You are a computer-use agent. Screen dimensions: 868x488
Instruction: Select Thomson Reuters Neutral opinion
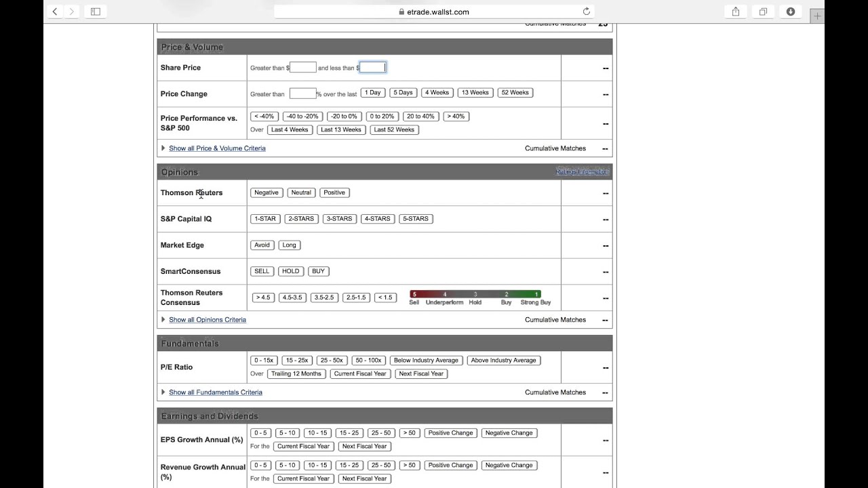[x=301, y=192]
